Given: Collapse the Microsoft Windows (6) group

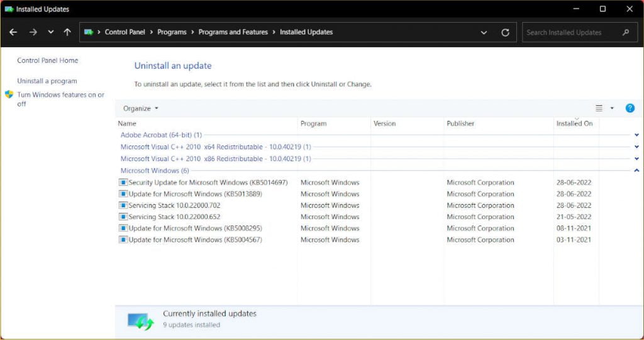Looking at the screenshot, I should pos(636,170).
